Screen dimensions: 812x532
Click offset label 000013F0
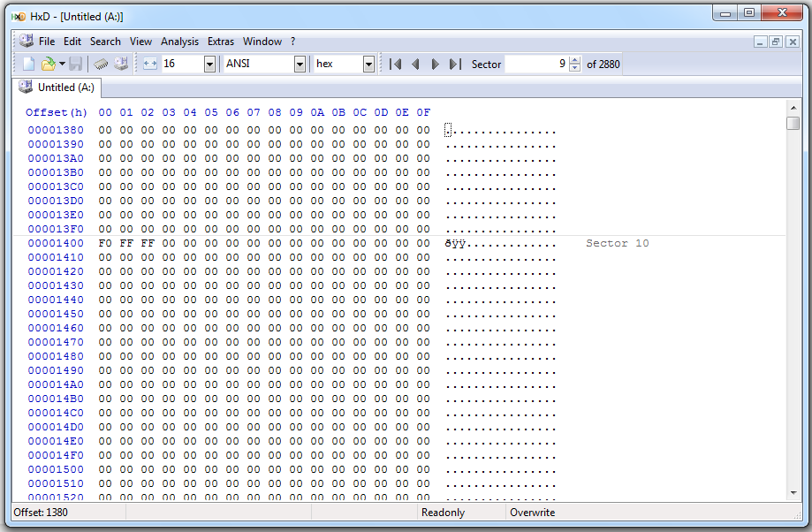56,229
